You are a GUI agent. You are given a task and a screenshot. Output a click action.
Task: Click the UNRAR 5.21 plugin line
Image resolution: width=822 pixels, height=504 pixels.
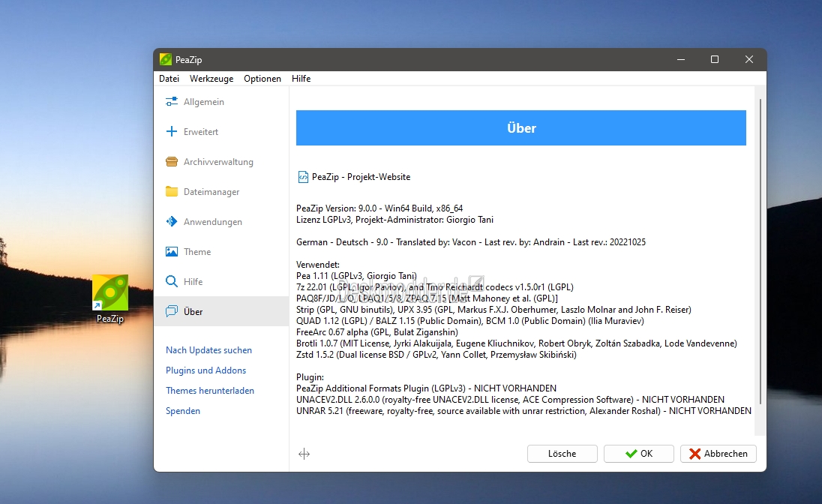tap(523, 411)
